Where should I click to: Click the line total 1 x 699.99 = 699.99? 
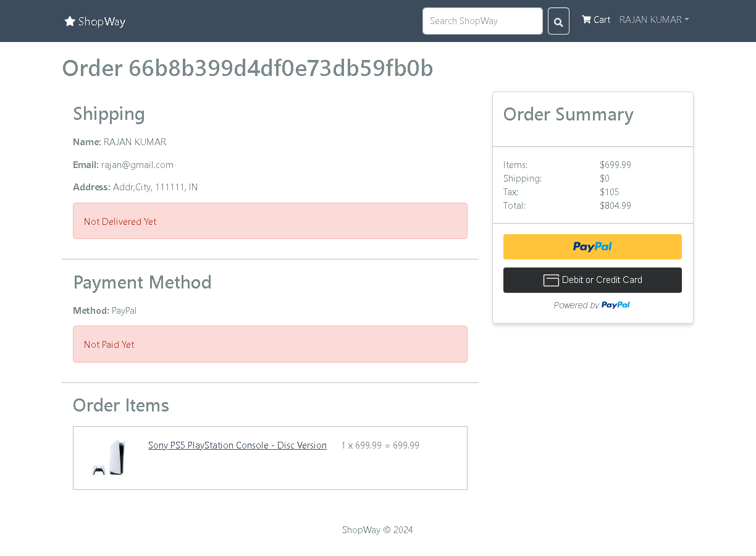pyautogui.click(x=380, y=445)
